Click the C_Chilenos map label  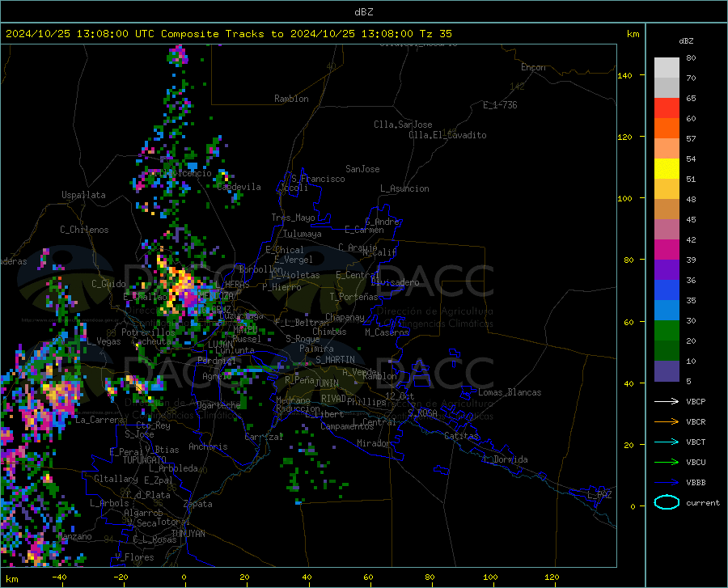(x=84, y=230)
